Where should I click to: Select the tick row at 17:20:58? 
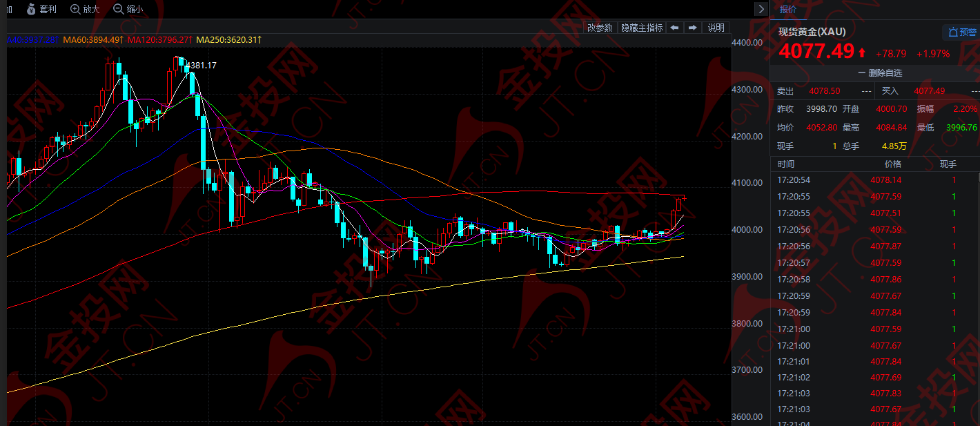click(875, 280)
